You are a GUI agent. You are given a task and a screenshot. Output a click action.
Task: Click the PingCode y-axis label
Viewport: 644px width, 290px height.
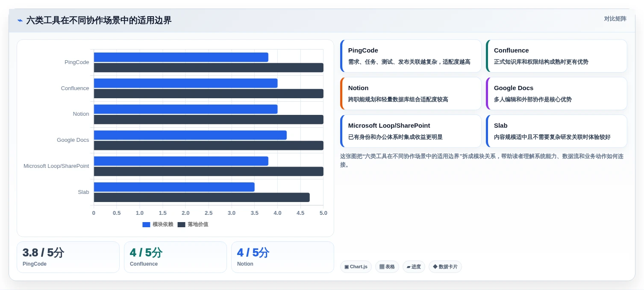coord(77,62)
